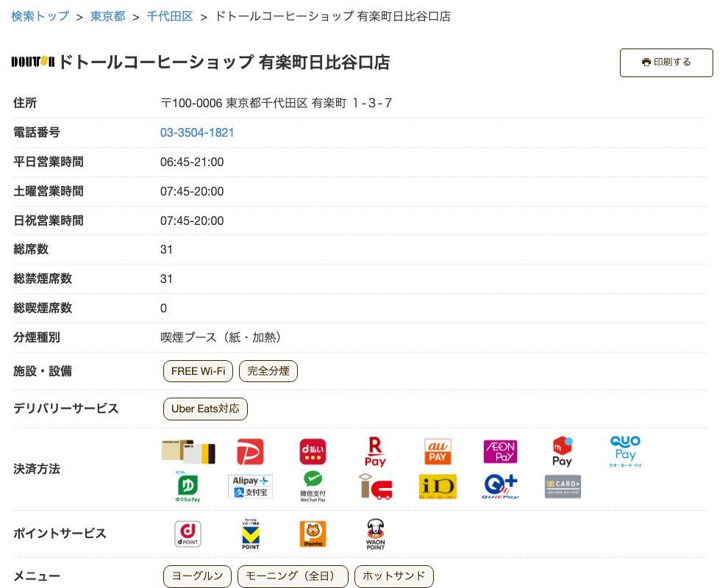This screenshot has width=728, height=588.
Task: Select the ヨーグルン menu tag
Action: coord(197,576)
